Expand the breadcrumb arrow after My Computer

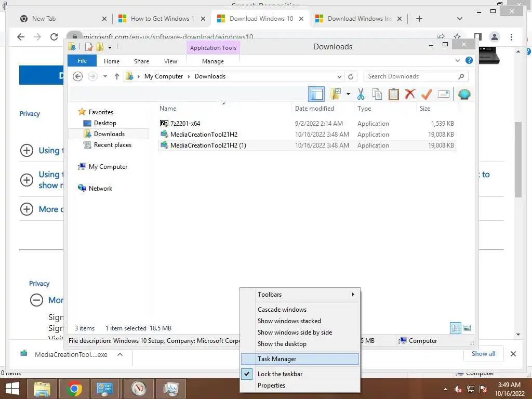tap(189, 76)
